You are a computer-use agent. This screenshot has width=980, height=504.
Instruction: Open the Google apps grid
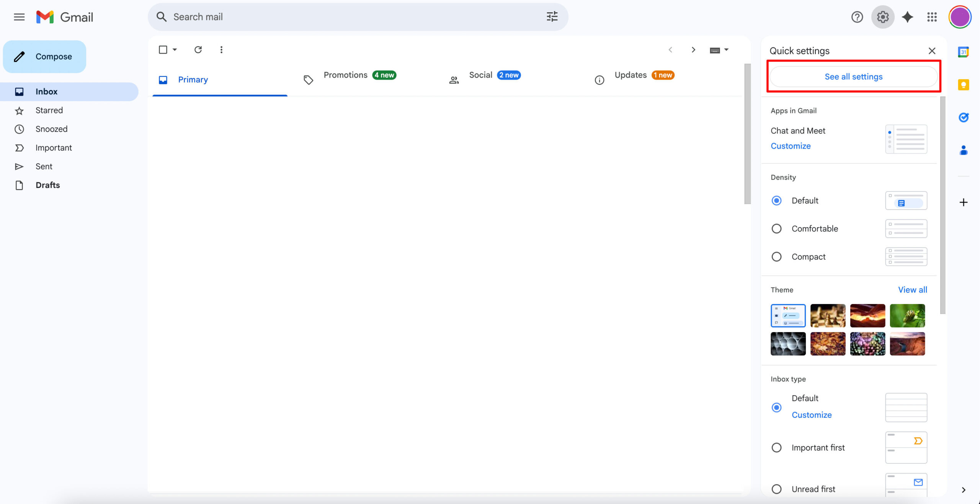932,17
